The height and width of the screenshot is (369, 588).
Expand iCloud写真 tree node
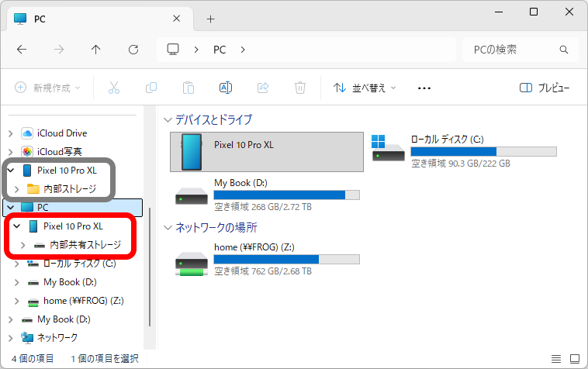point(11,152)
